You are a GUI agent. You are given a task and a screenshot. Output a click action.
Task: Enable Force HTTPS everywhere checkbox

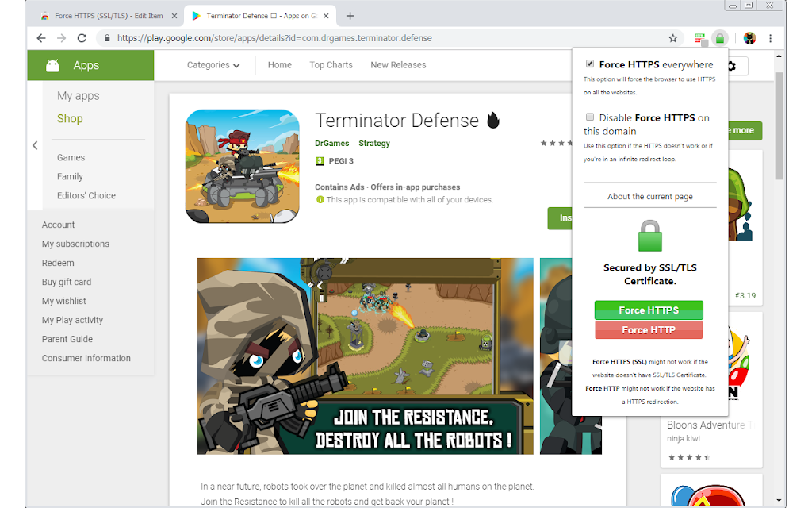589,63
